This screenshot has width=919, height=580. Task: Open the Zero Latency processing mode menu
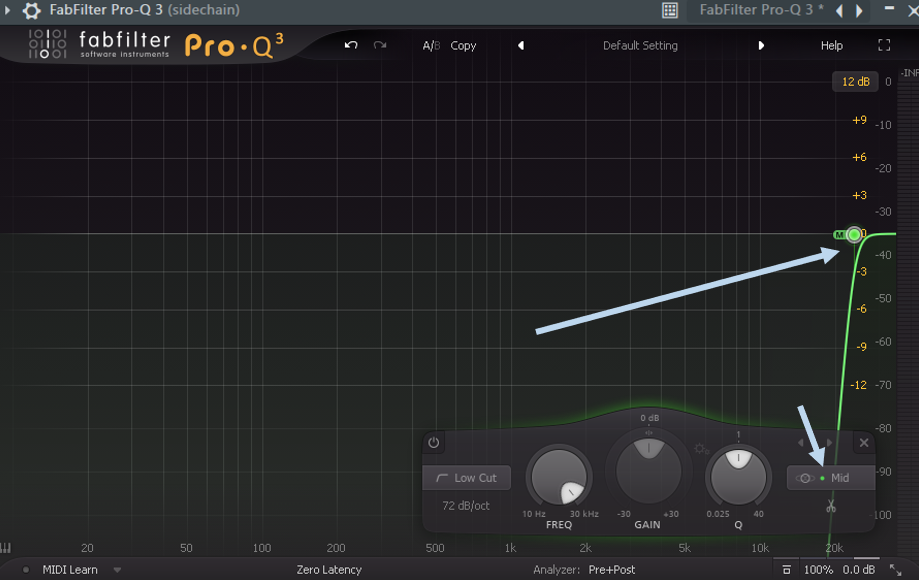click(329, 569)
